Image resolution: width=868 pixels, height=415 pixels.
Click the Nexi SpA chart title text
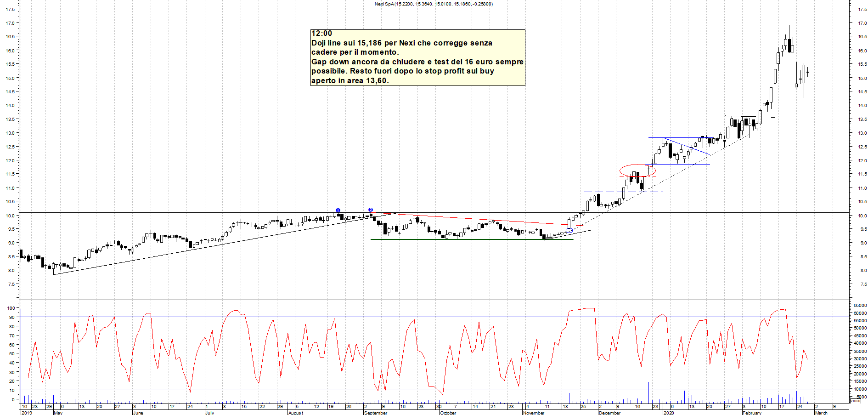tap(434, 4)
